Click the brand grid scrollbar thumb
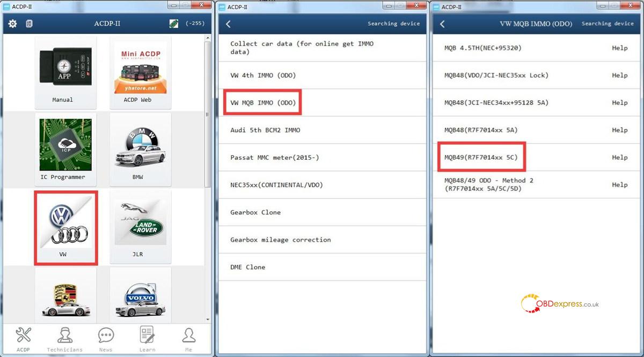This screenshot has width=644, height=357. (x=208, y=114)
